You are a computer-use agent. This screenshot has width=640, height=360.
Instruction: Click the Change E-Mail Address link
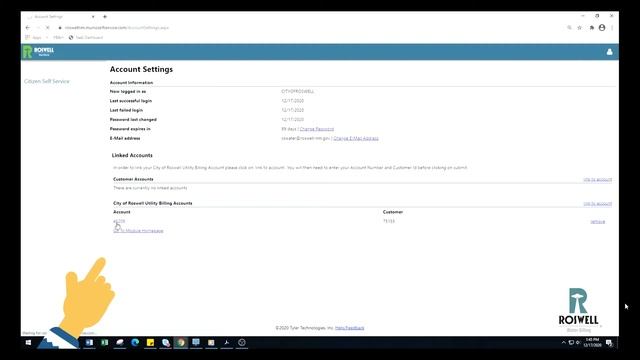click(x=356, y=138)
